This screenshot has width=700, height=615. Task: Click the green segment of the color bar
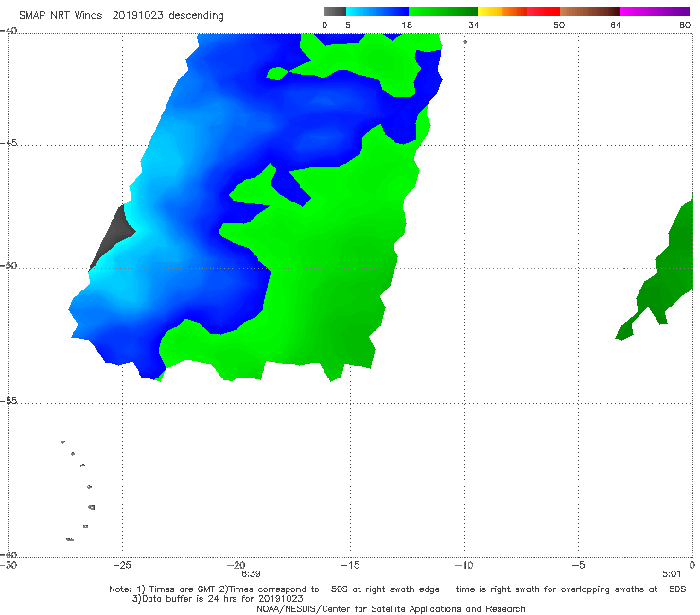pos(443,11)
